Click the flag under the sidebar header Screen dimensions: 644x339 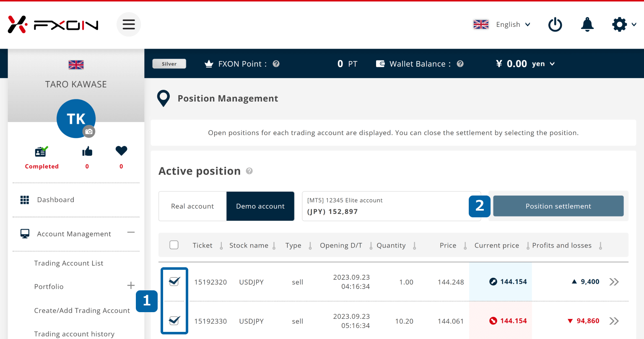(x=76, y=65)
